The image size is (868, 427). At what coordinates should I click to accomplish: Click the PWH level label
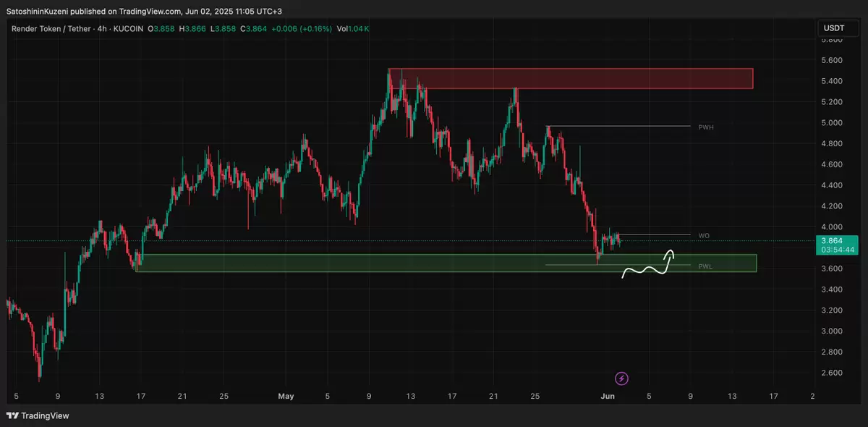pos(706,127)
